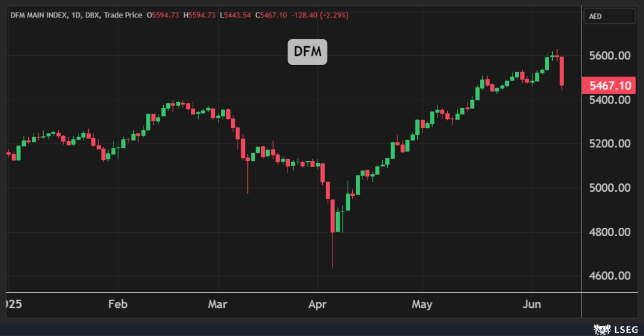Open the AED currency selector
Viewport: 644px width, 336px height.
tap(609, 16)
